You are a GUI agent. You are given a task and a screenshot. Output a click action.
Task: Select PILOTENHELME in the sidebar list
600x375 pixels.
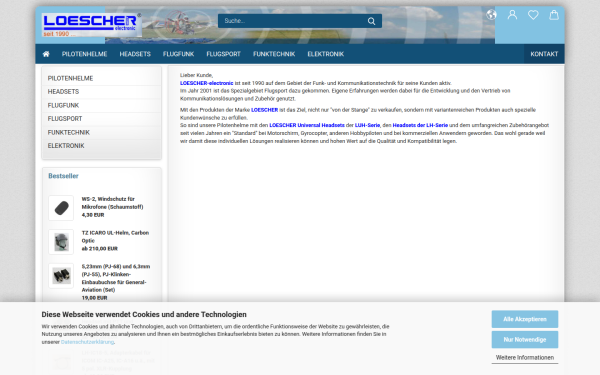101,78
